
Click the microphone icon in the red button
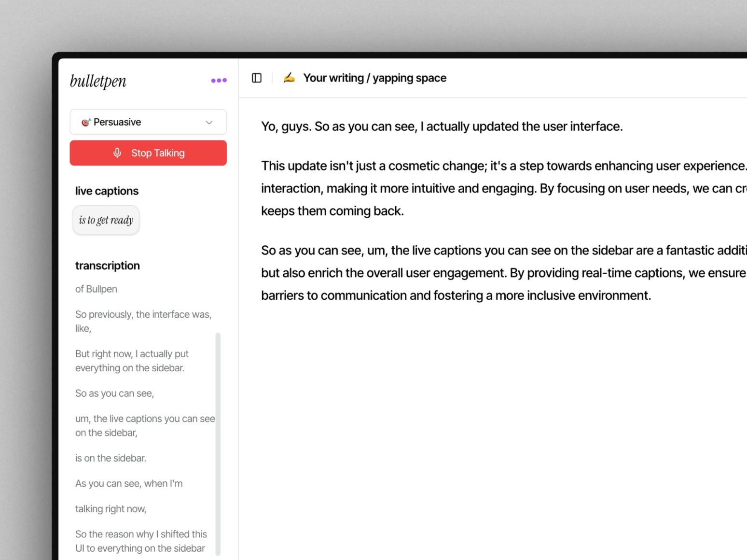(x=117, y=153)
